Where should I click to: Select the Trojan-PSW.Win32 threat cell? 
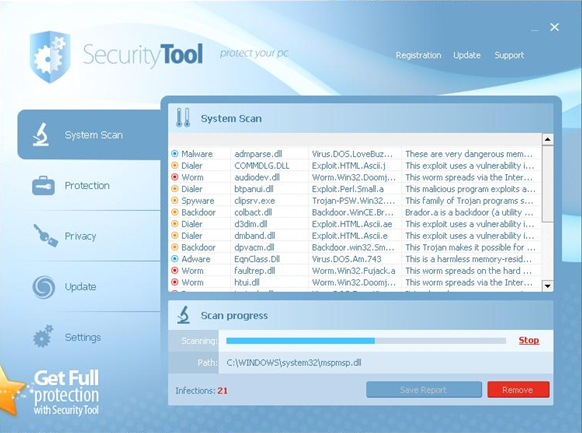click(353, 201)
